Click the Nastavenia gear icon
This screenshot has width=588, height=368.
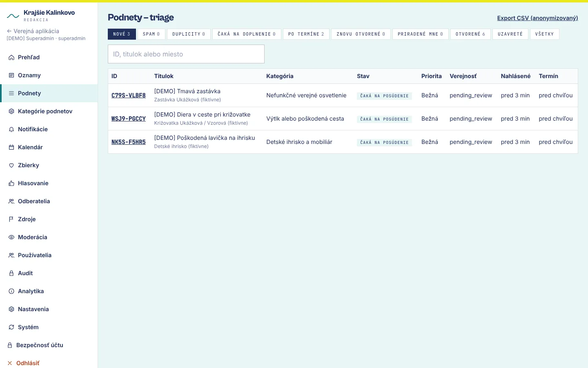pos(11,309)
